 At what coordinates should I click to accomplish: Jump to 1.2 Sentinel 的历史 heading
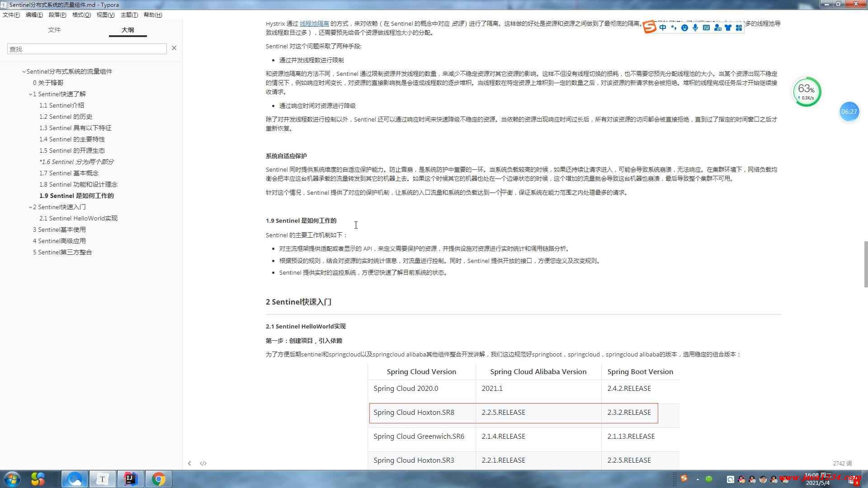[x=66, y=117]
